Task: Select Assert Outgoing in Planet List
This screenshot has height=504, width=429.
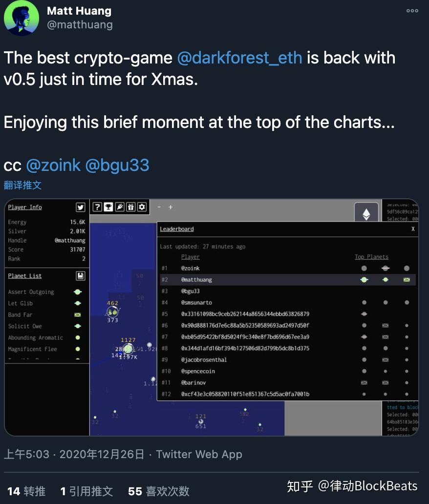Action: (45, 292)
